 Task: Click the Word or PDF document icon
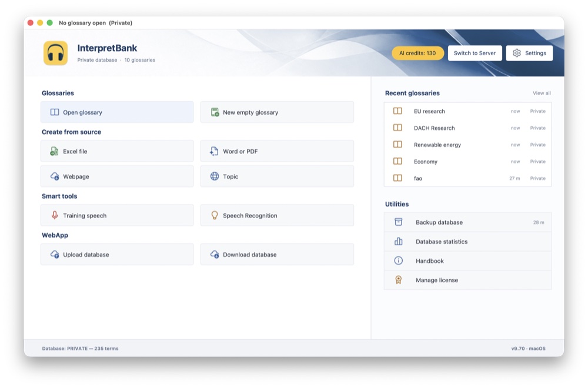click(214, 151)
